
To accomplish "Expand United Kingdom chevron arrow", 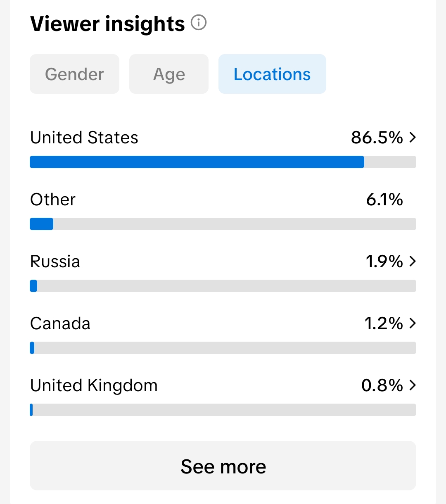I will [412, 385].
